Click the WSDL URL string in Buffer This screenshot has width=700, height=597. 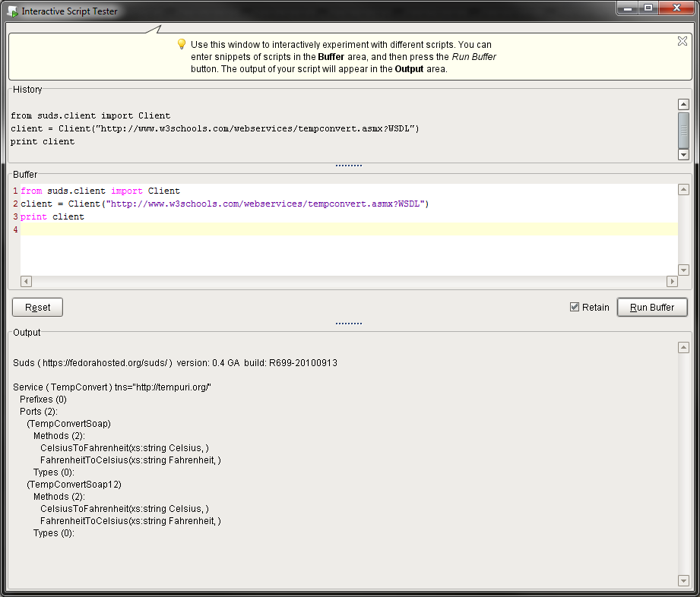tap(265, 204)
